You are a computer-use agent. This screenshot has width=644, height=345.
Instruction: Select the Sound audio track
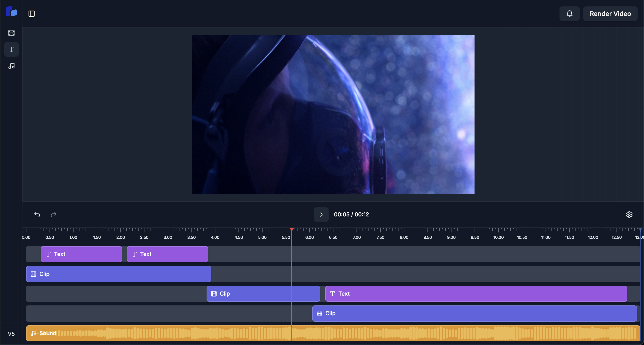[333, 333]
